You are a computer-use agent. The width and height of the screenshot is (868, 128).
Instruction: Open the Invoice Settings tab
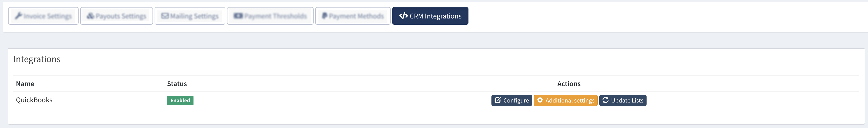click(x=48, y=16)
